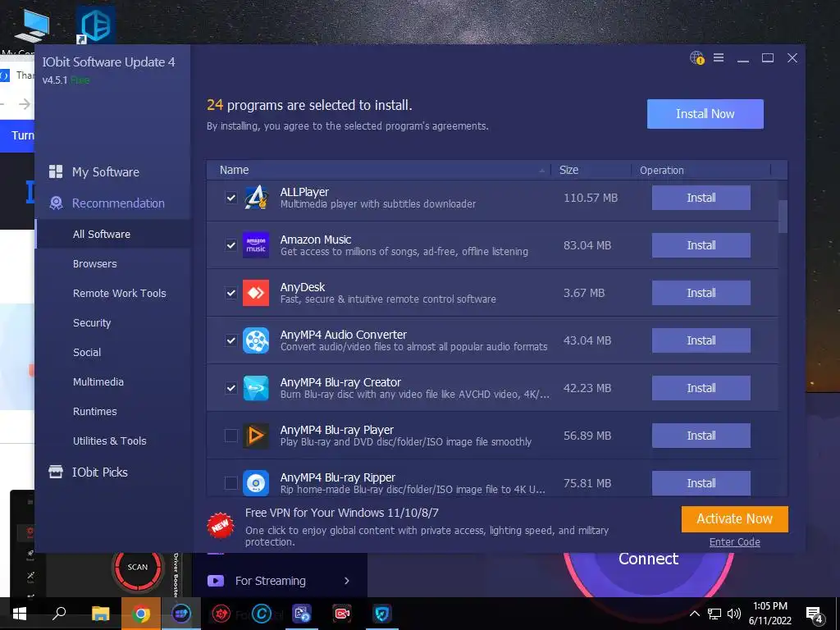The width and height of the screenshot is (840, 630).
Task: Open taskbar search magnifier
Action: pyautogui.click(x=59, y=614)
